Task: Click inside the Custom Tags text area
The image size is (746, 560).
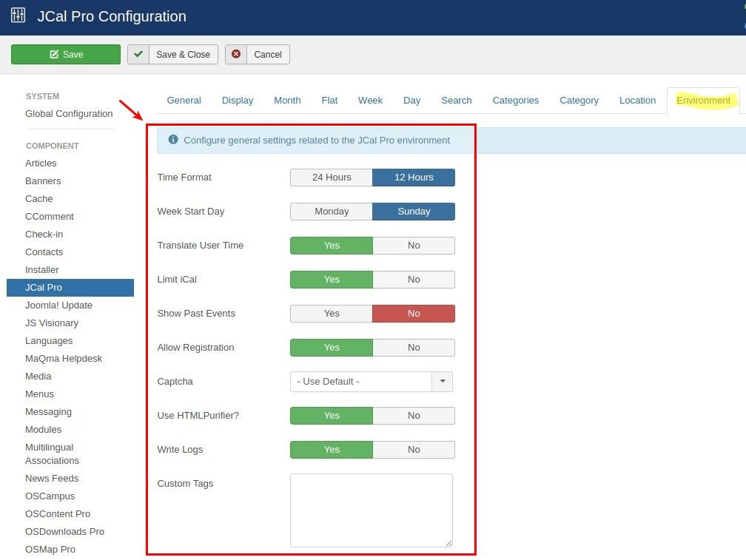Action: (x=371, y=510)
